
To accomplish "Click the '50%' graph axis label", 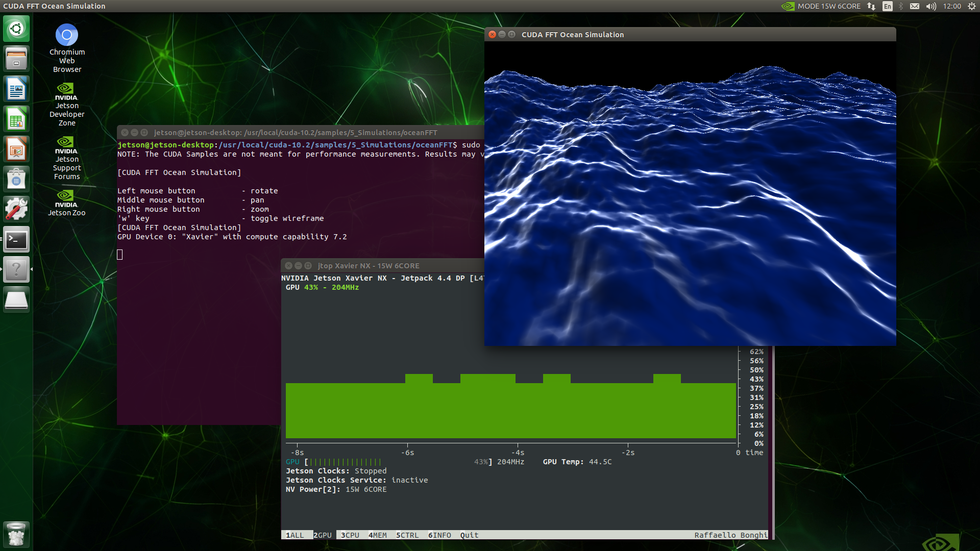I will pyautogui.click(x=756, y=370).
